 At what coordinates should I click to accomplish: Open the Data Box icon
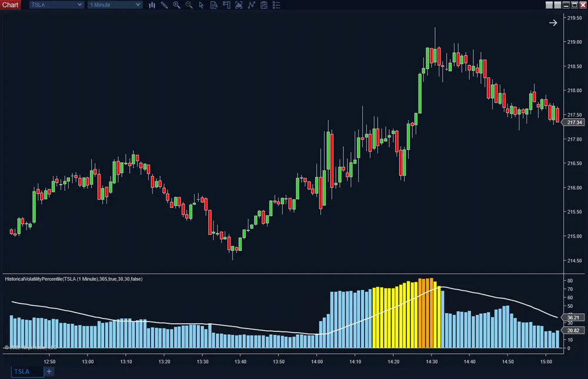[x=213, y=5]
